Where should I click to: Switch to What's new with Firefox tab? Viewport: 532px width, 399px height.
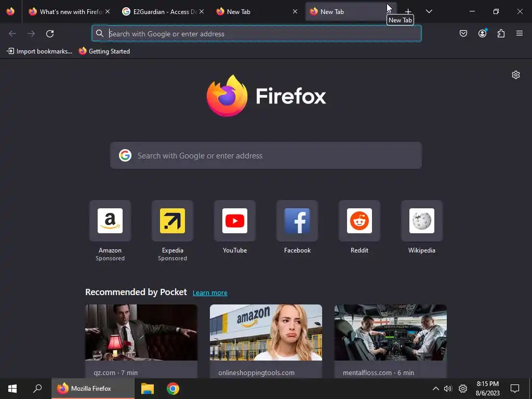click(69, 11)
